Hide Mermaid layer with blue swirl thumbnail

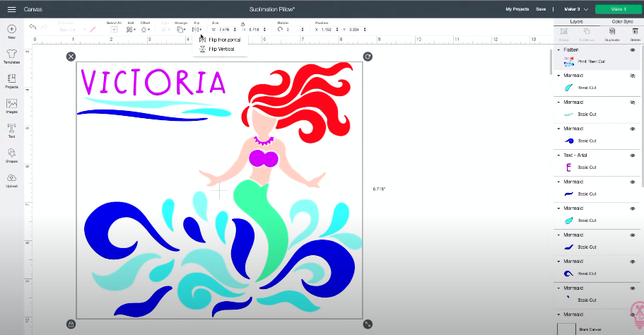pos(633,129)
